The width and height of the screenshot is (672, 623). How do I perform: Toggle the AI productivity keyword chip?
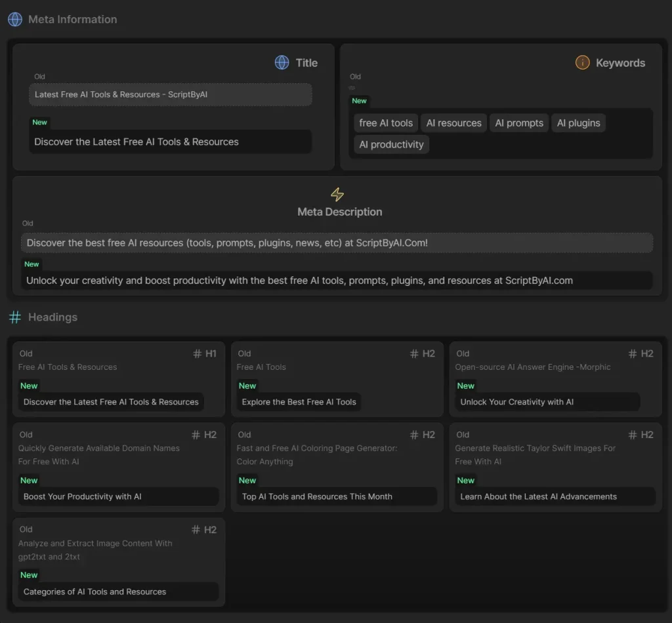[391, 144]
